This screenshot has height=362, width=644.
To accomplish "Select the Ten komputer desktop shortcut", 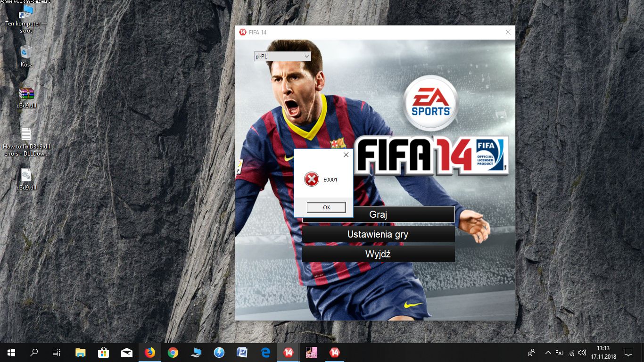I will pos(26,20).
